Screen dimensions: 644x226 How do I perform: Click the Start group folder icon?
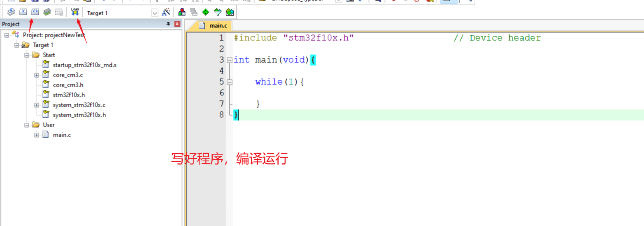pos(36,55)
